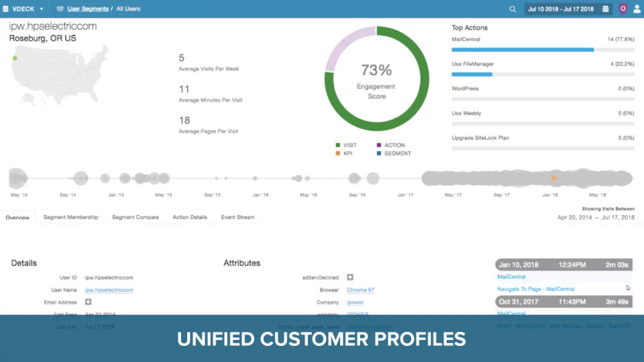Open the Jul 10 2018 - Jul 17 2018 date range
This screenshot has height=362, width=644.
[x=561, y=9]
